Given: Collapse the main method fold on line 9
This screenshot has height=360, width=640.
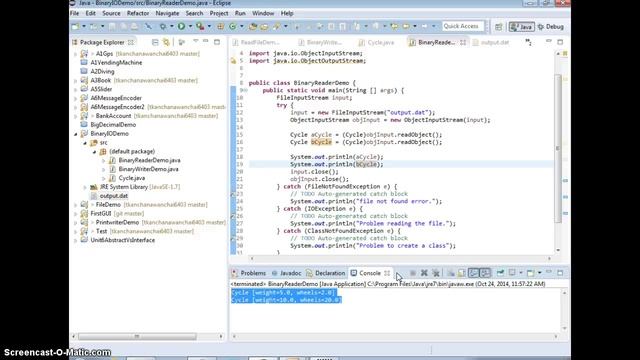Looking at the screenshot, I should pos(245,91).
